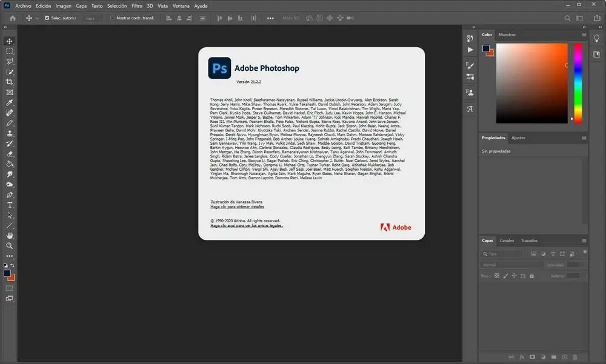Open the Glyphs panel icon
This screenshot has height=364, width=606.
click(x=470, y=109)
